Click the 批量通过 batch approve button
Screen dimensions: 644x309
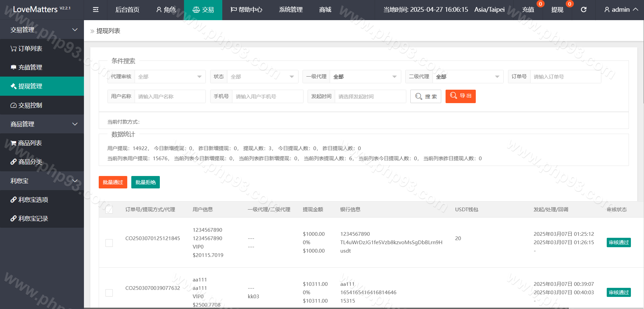click(113, 182)
